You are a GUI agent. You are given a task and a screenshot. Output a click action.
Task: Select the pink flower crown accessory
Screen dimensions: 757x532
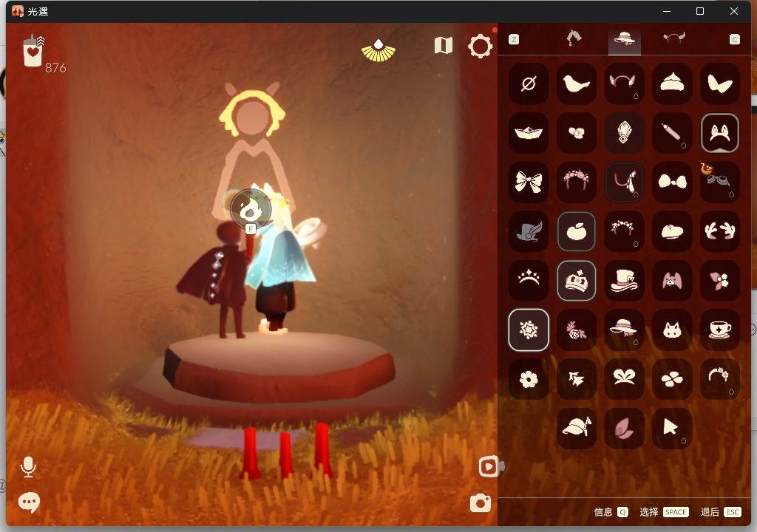pos(577,183)
